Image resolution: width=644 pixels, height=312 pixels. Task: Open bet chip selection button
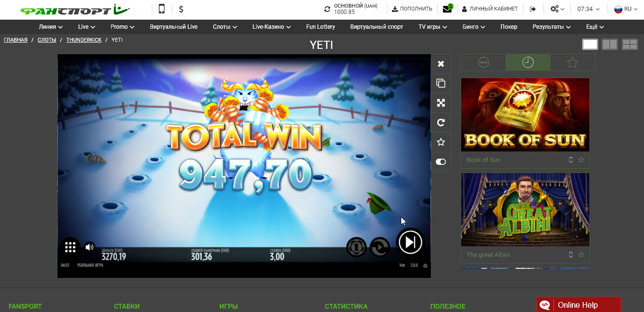356,247
